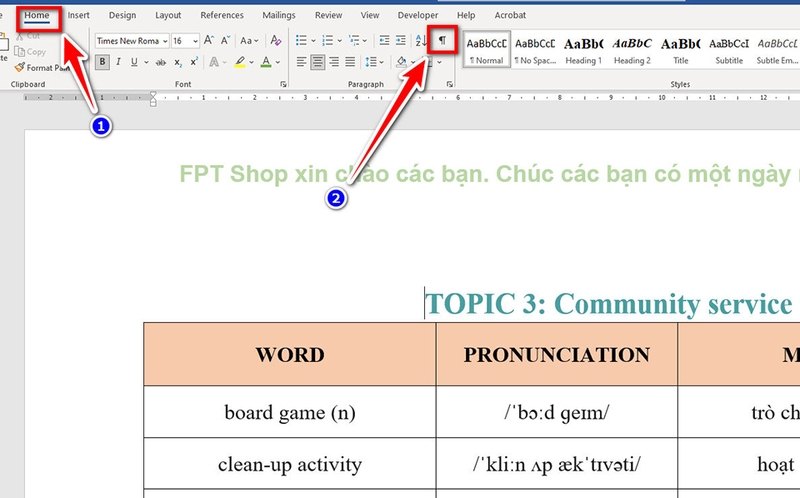Viewport: 800px width, 498px height.
Task: Open line and paragraph spacing
Action: pyautogui.click(x=374, y=62)
